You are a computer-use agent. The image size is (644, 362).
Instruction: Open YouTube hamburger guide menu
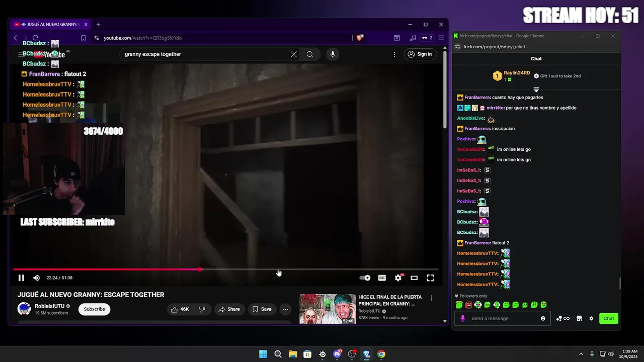(21, 54)
